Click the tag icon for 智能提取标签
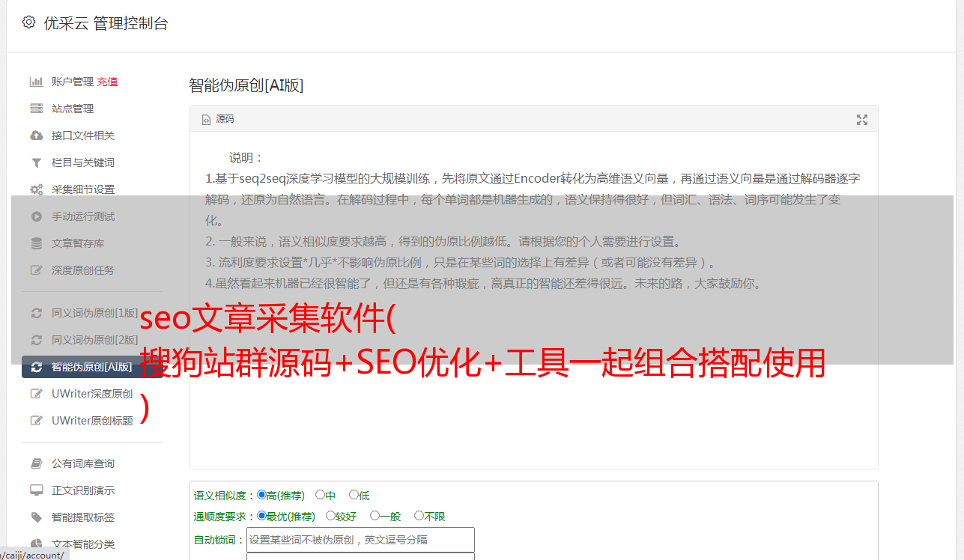 tap(36, 517)
